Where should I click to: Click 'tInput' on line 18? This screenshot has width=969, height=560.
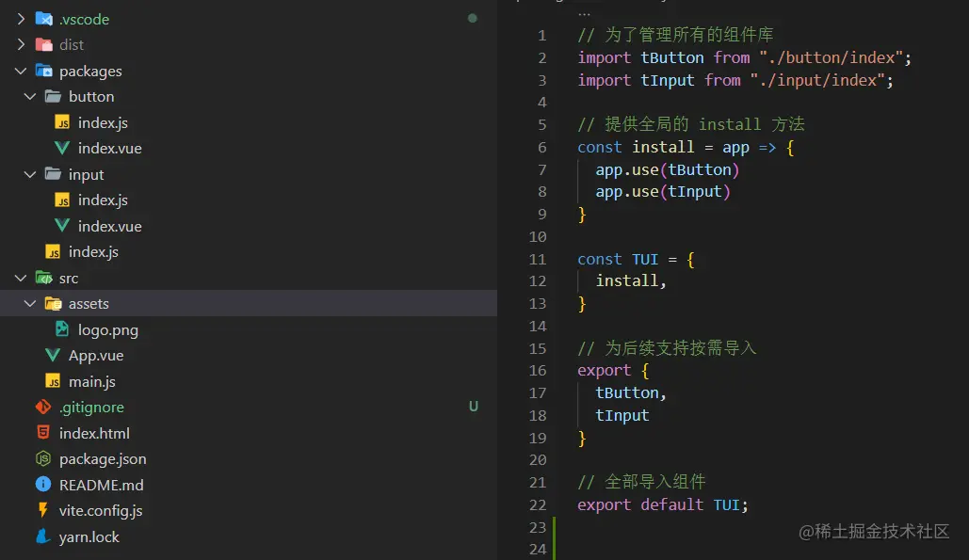coord(622,415)
